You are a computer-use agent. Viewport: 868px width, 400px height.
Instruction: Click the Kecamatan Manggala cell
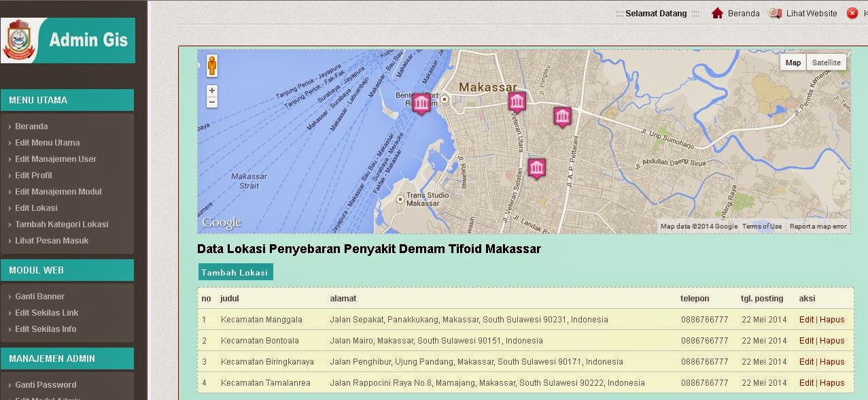point(262,320)
